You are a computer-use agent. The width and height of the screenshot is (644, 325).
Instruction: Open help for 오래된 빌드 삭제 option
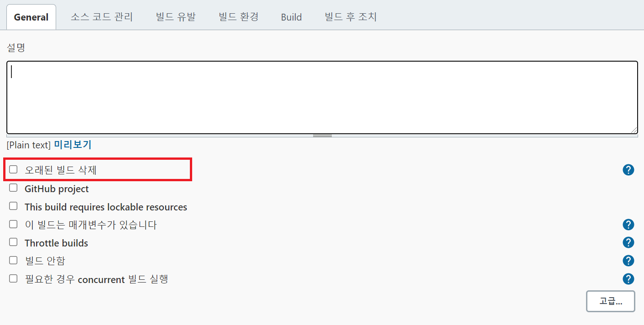[628, 169]
